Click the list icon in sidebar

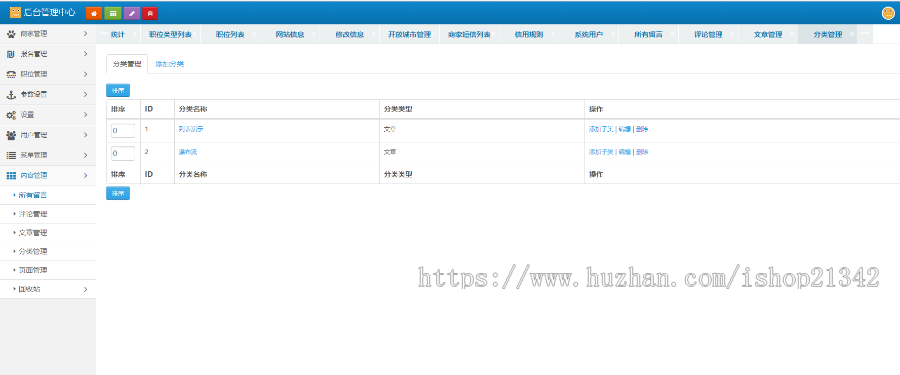(x=11, y=155)
